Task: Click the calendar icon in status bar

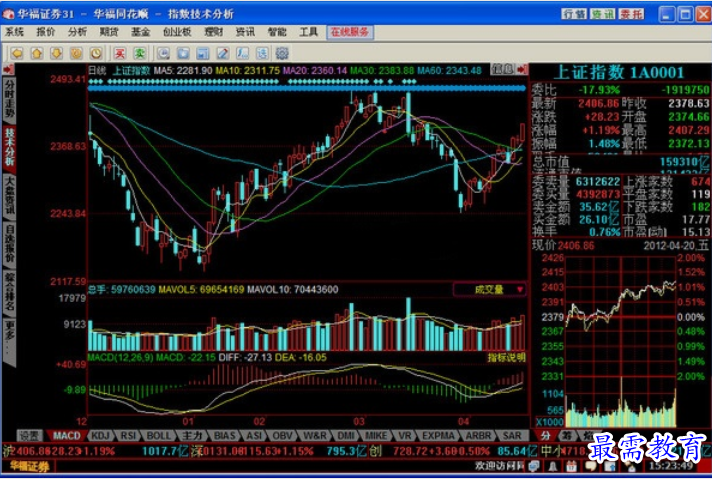Action: tap(571, 466)
